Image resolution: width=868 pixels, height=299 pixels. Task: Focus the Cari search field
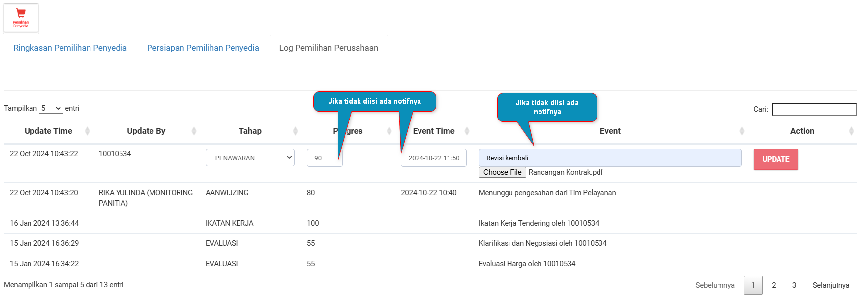(814, 109)
